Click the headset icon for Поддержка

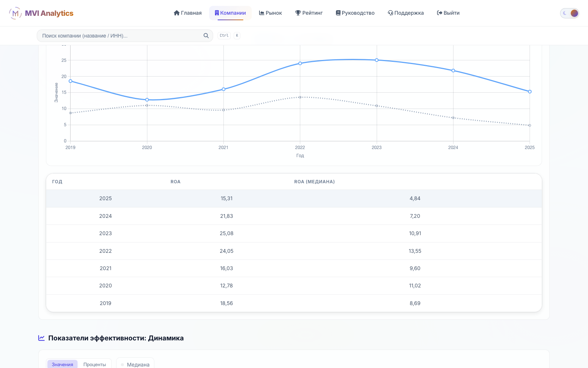tap(390, 13)
